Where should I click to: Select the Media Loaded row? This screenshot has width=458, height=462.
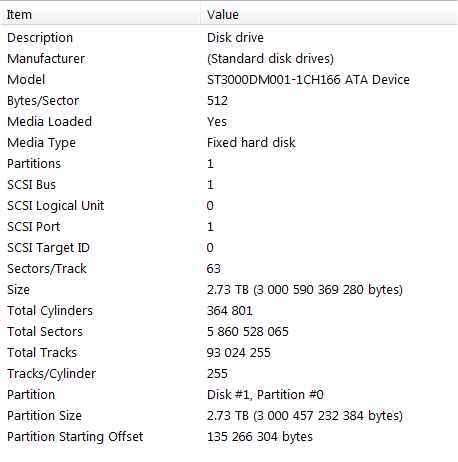point(229,122)
